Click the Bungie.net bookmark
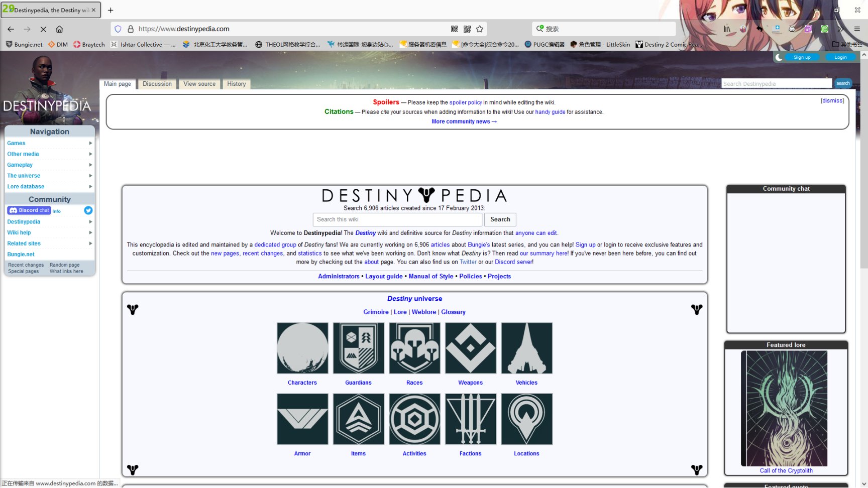 pyautogui.click(x=24, y=45)
